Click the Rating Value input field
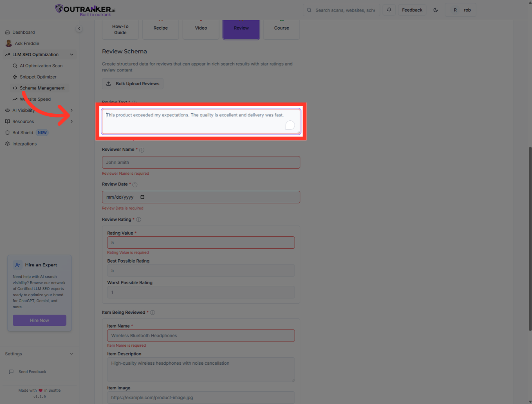Viewport: 532px width, 404px height. point(201,242)
